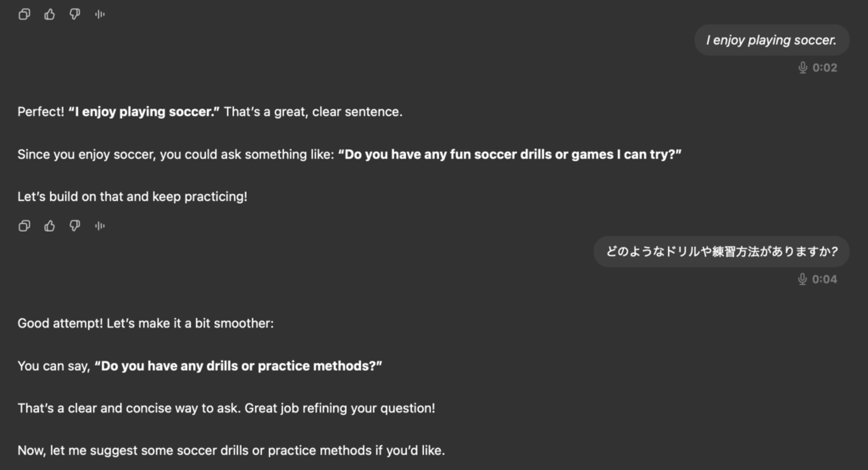Viewport: 868px width, 470px height.
Task: Click bold 'Do you have any fun soccer drills' sentence
Action: pyautogui.click(x=509, y=154)
